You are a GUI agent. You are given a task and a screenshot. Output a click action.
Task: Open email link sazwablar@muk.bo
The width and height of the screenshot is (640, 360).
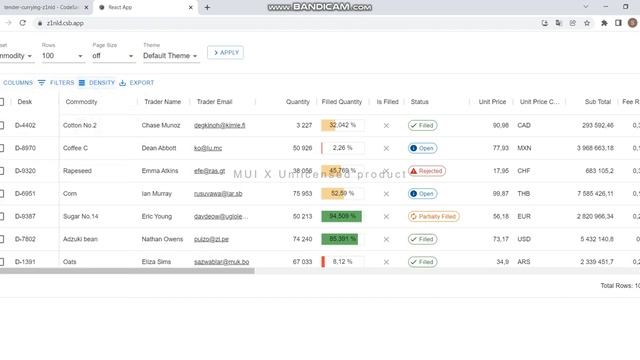click(222, 262)
